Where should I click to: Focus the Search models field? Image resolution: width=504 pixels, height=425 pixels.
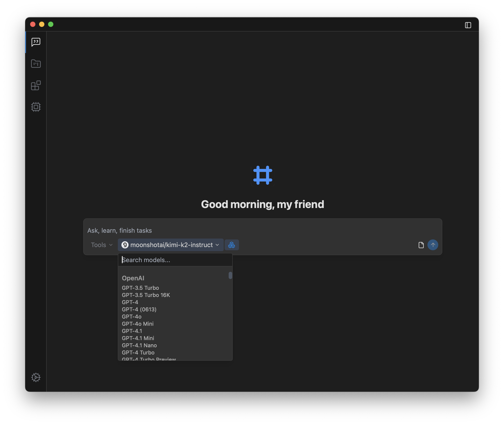point(175,260)
